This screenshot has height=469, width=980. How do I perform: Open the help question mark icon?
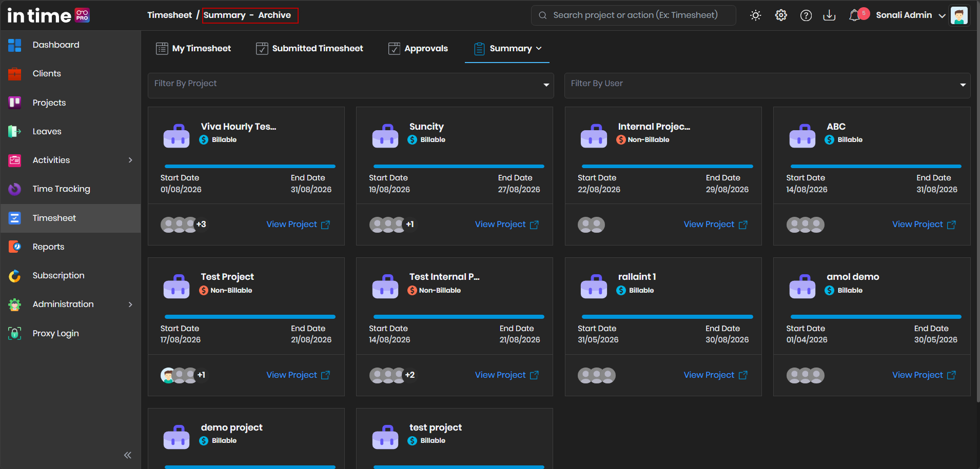(806, 15)
